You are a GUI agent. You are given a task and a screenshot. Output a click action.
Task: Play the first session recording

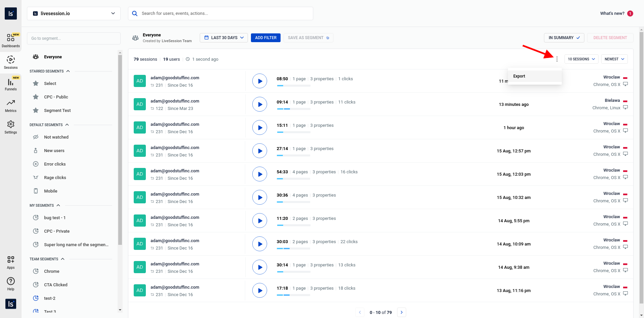tap(259, 81)
